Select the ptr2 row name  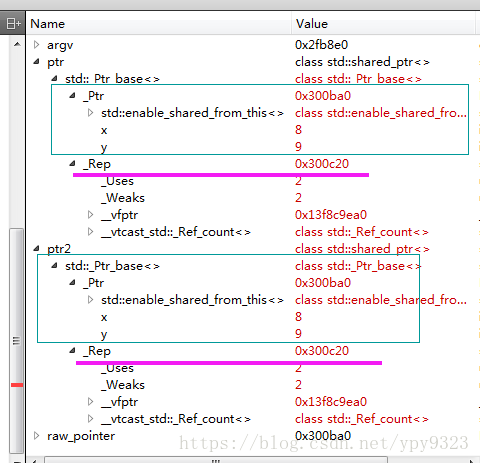pyautogui.click(x=59, y=249)
